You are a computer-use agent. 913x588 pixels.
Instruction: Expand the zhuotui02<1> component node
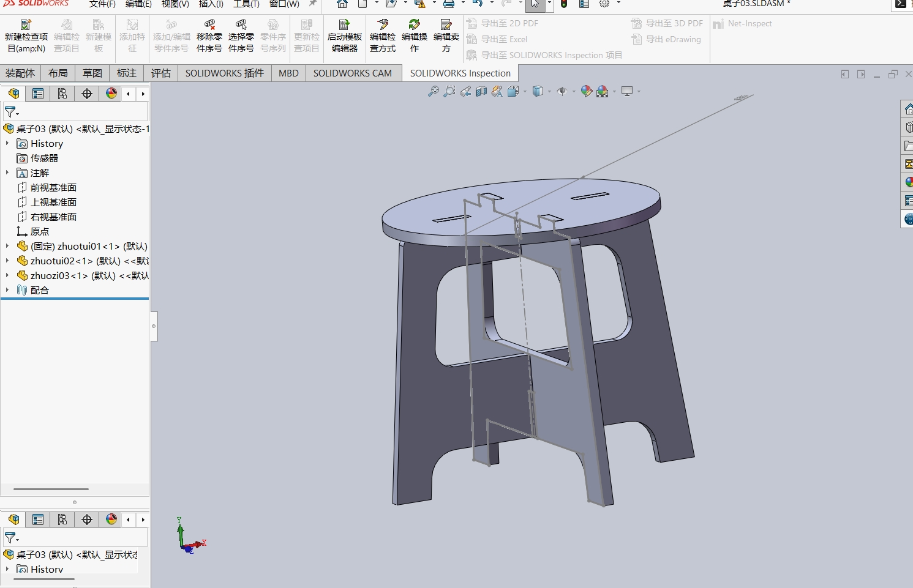7,261
